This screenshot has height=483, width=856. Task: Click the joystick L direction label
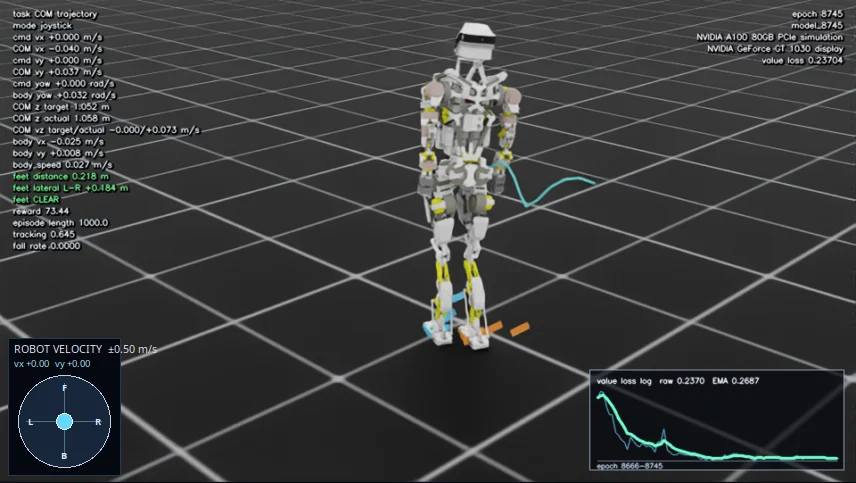(31, 422)
